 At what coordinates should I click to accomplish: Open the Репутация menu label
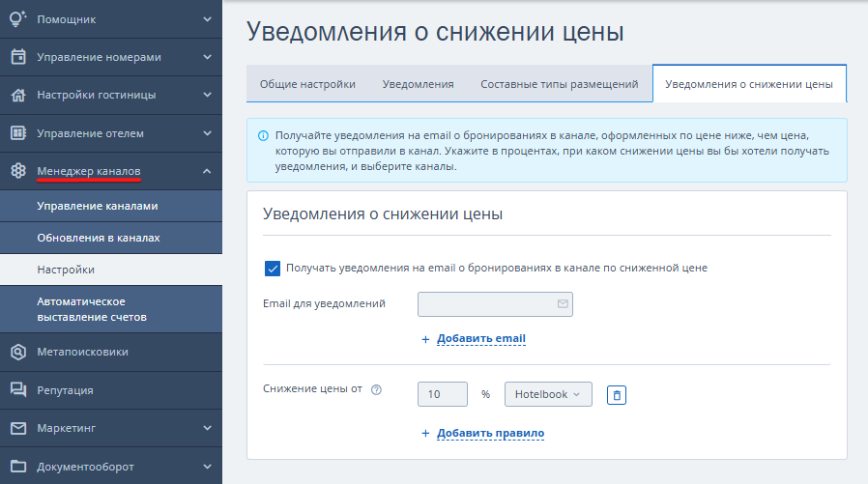click(65, 390)
